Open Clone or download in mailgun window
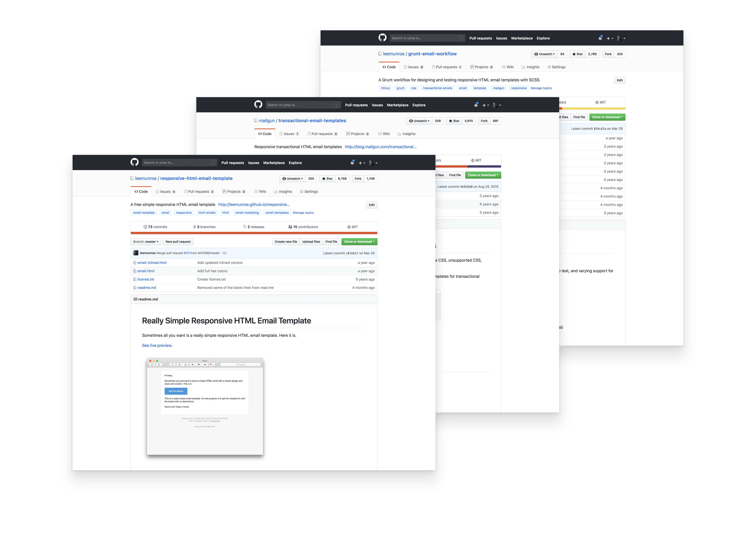Viewport: 756px width, 552px height. tap(483, 175)
